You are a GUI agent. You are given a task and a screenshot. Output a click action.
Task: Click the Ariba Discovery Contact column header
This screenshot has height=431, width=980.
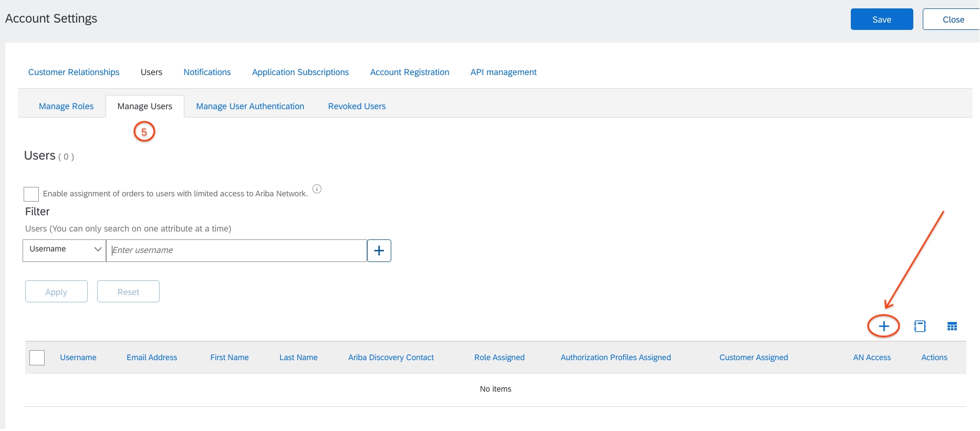click(391, 358)
